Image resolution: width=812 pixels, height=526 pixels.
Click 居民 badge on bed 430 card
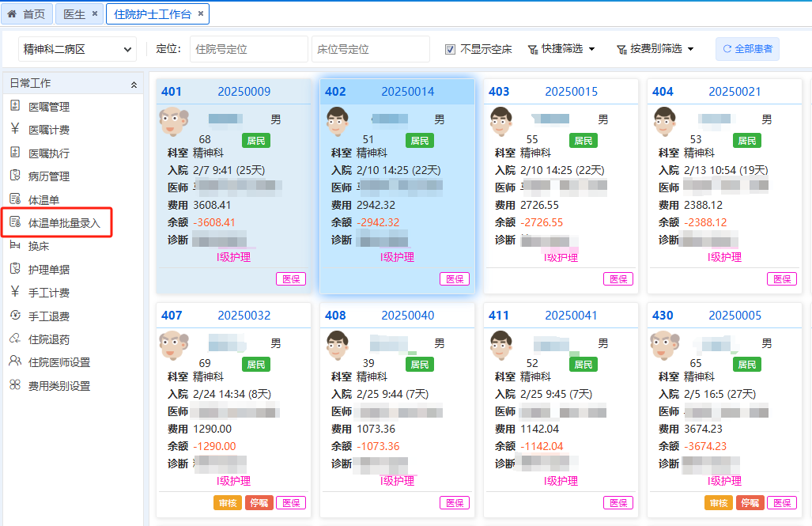746,365
